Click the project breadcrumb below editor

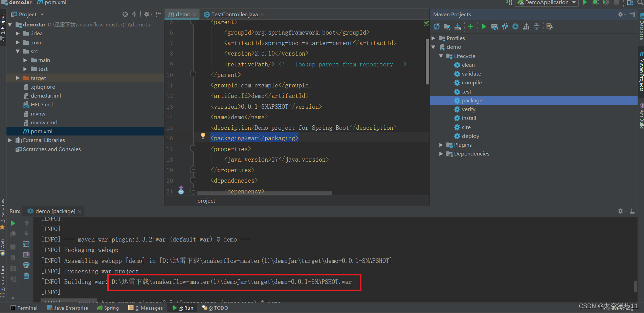(x=206, y=201)
